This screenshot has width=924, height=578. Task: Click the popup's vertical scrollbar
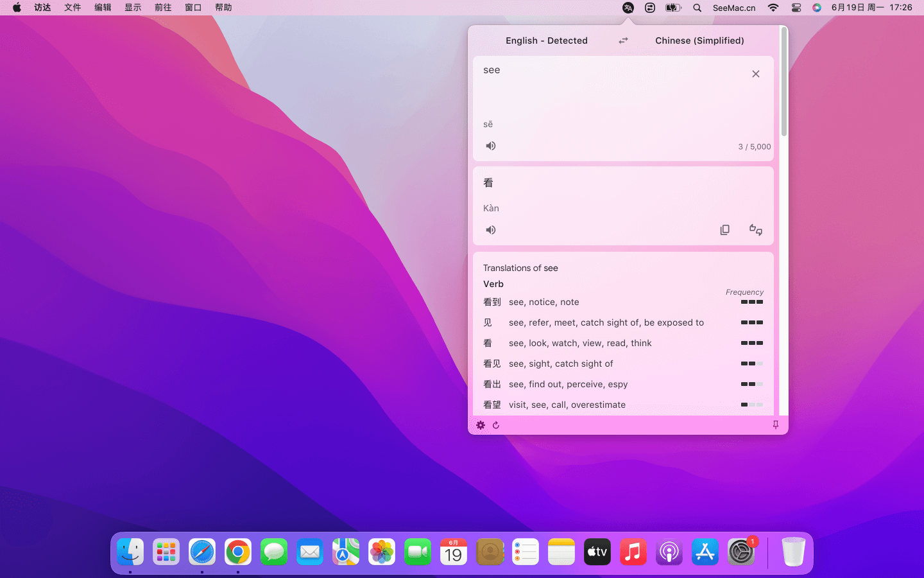point(783,83)
